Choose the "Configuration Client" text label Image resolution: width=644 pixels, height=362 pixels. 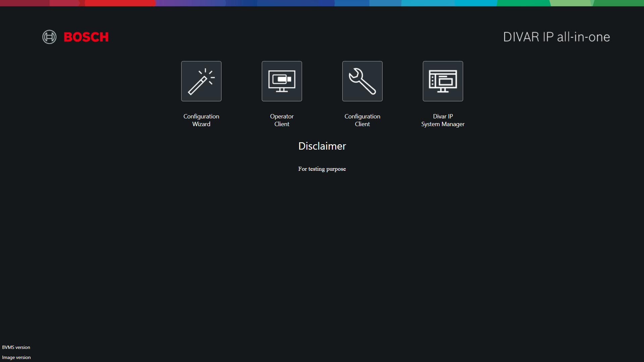tap(362, 120)
